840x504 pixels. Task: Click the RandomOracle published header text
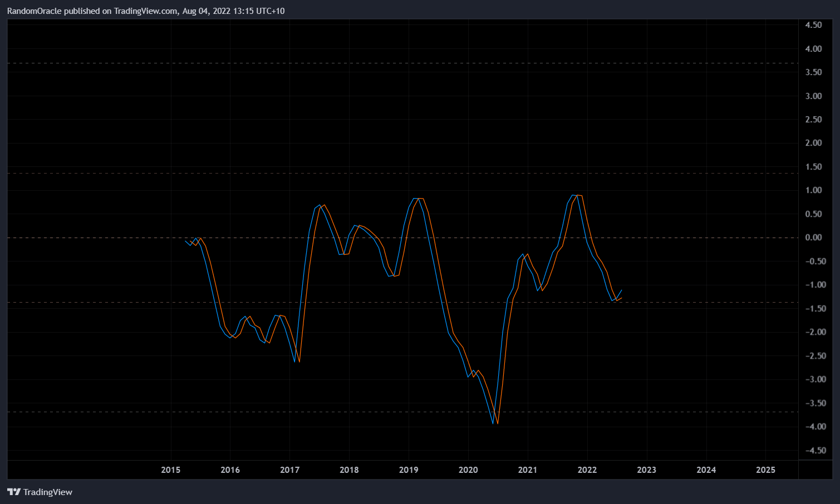(x=146, y=11)
